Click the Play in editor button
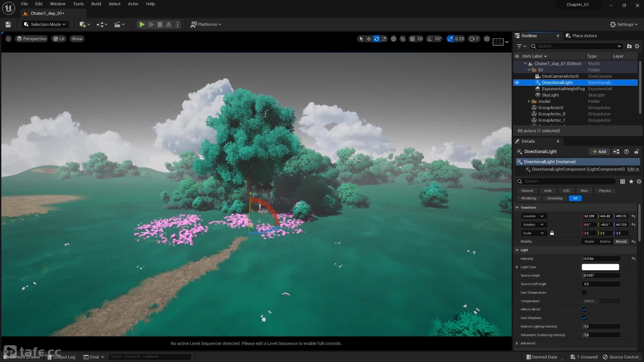644x362 pixels. tap(142, 24)
